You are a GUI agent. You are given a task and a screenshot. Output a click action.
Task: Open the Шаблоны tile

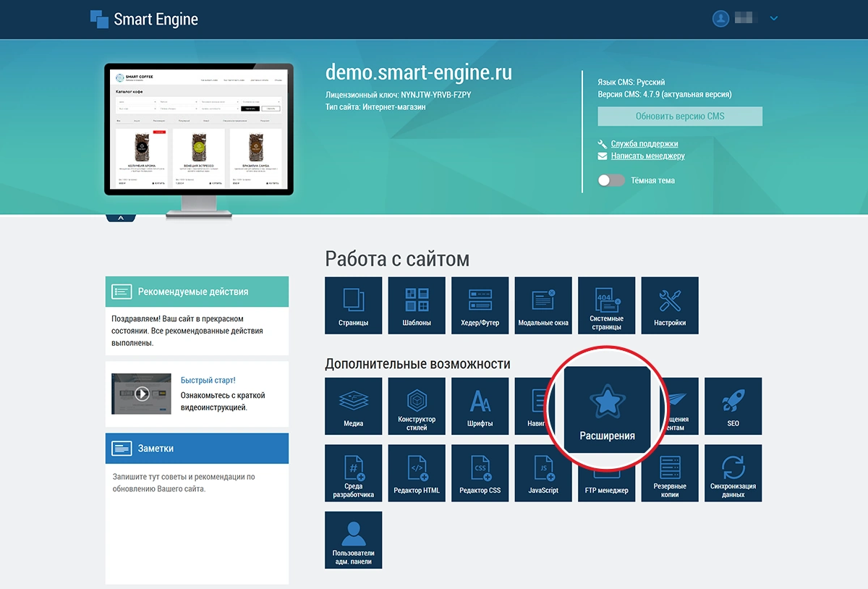(417, 305)
